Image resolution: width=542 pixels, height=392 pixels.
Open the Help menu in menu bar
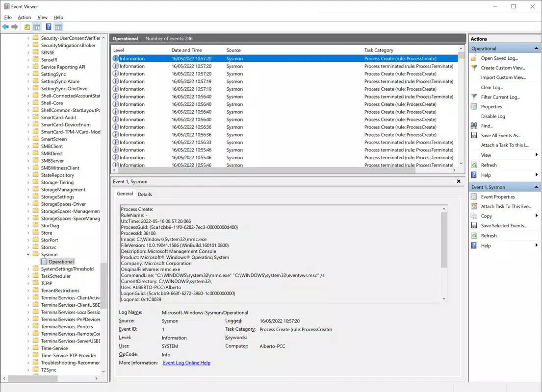point(58,17)
